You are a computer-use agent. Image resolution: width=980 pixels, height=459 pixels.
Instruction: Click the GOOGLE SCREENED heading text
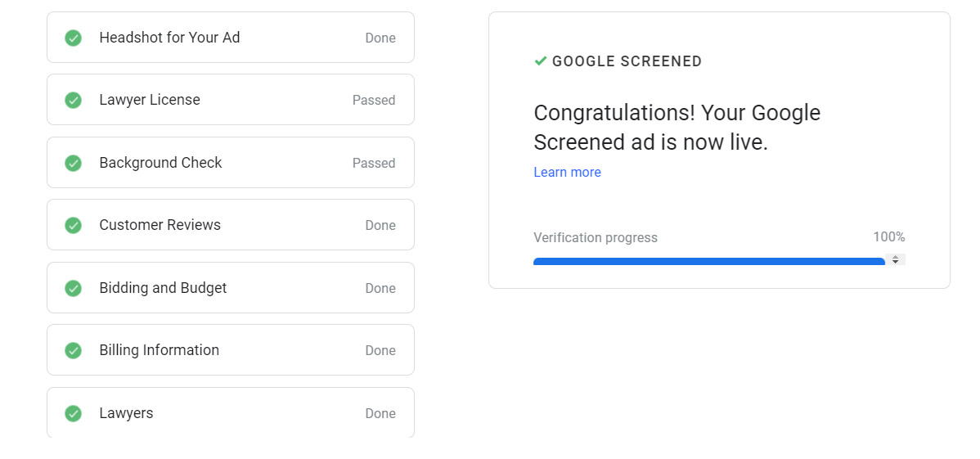tap(627, 61)
